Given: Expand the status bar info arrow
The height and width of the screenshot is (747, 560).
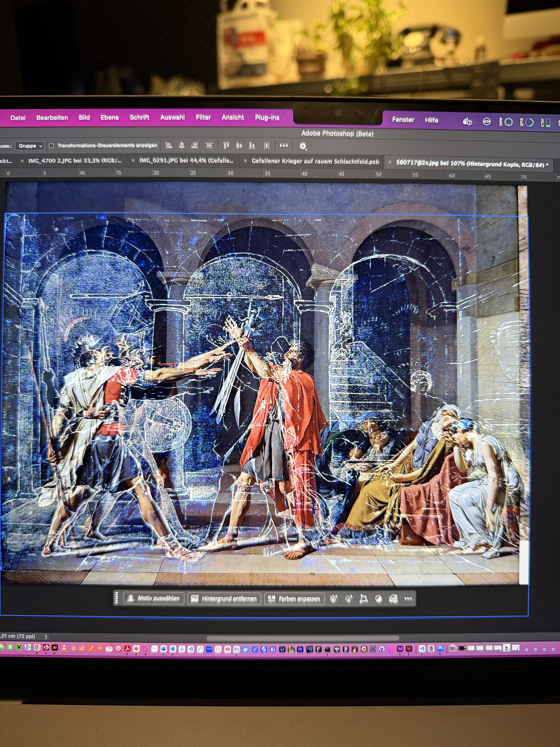Looking at the screenshot, I should coord(46,637).
